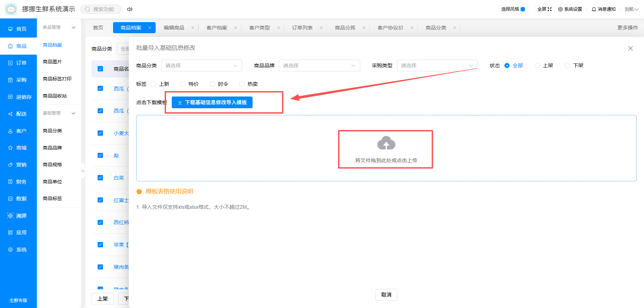Open the 溯源 traceability sidebar icon
Screen dimensions: 644x308
[x=10, y=215]
